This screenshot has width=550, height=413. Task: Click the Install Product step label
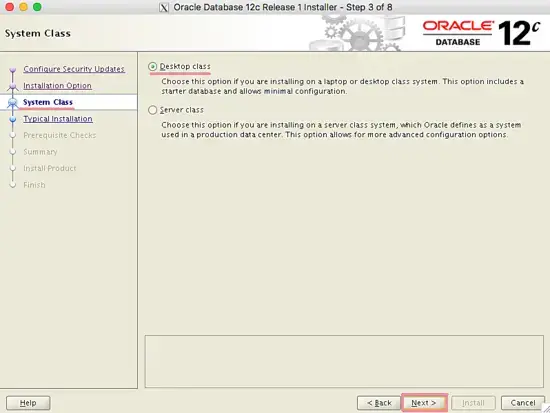pos(50,168)
